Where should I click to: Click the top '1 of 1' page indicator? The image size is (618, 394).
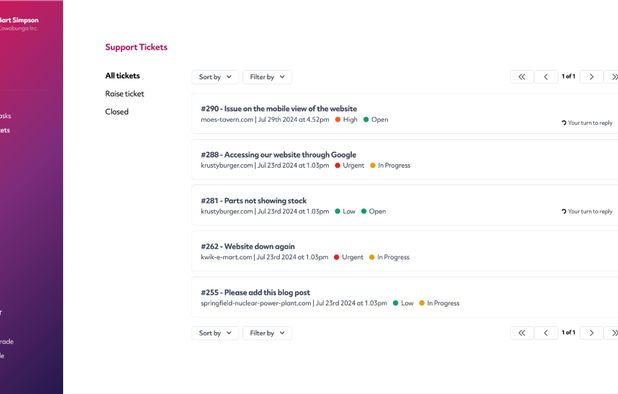[568, 76]
